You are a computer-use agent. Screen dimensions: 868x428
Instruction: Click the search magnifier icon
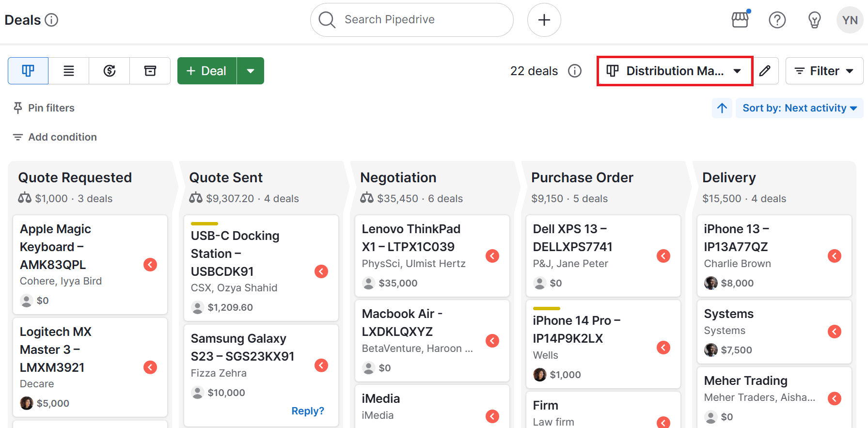(327, 20)
